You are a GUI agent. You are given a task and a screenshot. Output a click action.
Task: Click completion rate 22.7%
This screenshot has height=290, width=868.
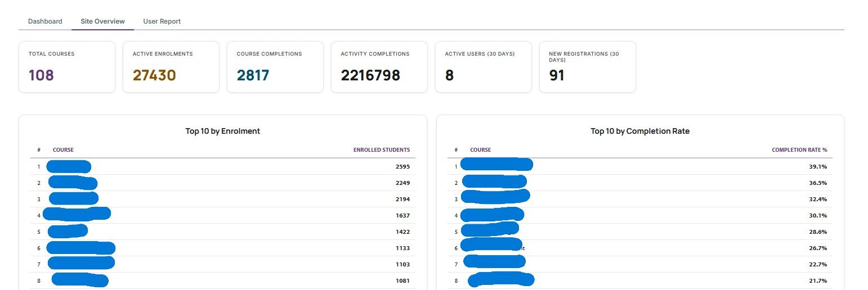point(818,264)
